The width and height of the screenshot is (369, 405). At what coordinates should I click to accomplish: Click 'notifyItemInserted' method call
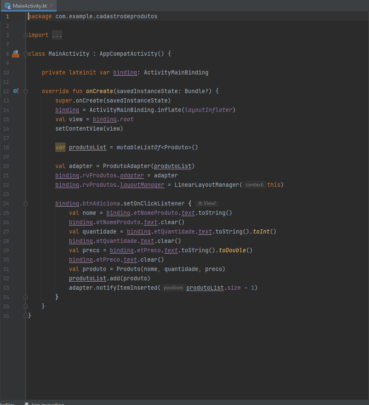click(x=126, y=288)
